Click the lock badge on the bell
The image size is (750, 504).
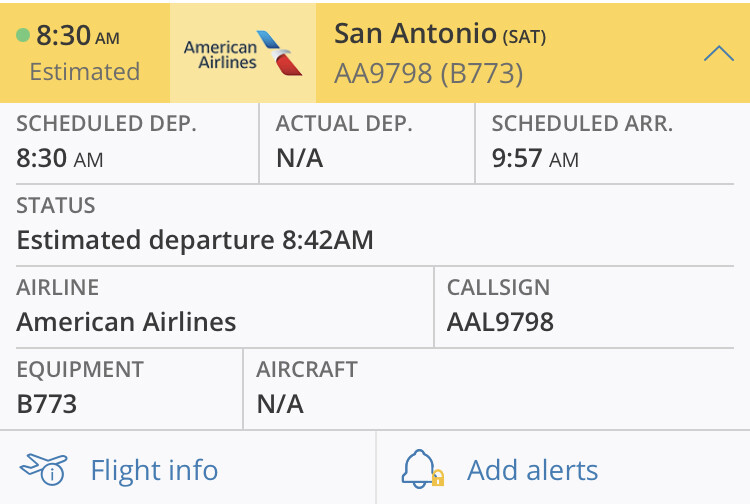coord(437,478)
